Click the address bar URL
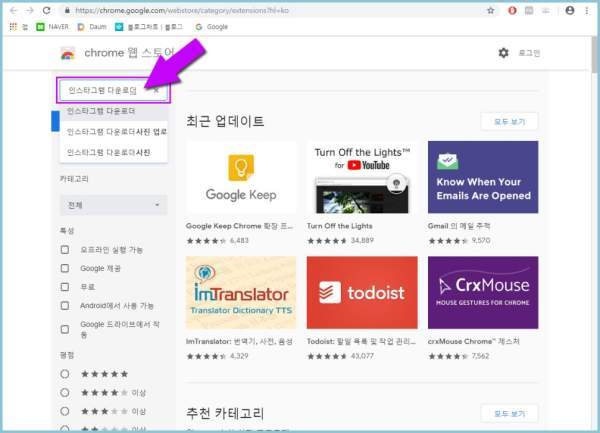Screen dimensions: 600x433 point(182,11)
